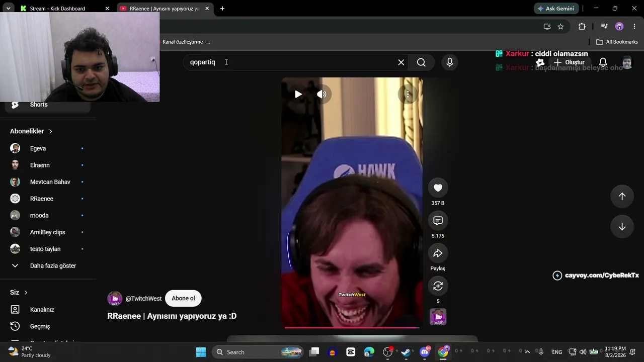The height and width of the screenshot is (362, 644).
Task: Open the Chrome profile menu
Action: [619, 27]
